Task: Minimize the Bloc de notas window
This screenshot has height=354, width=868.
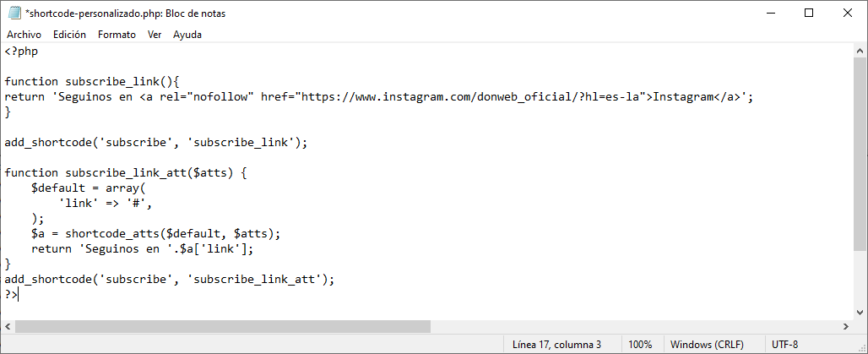Action: point(769,13)
